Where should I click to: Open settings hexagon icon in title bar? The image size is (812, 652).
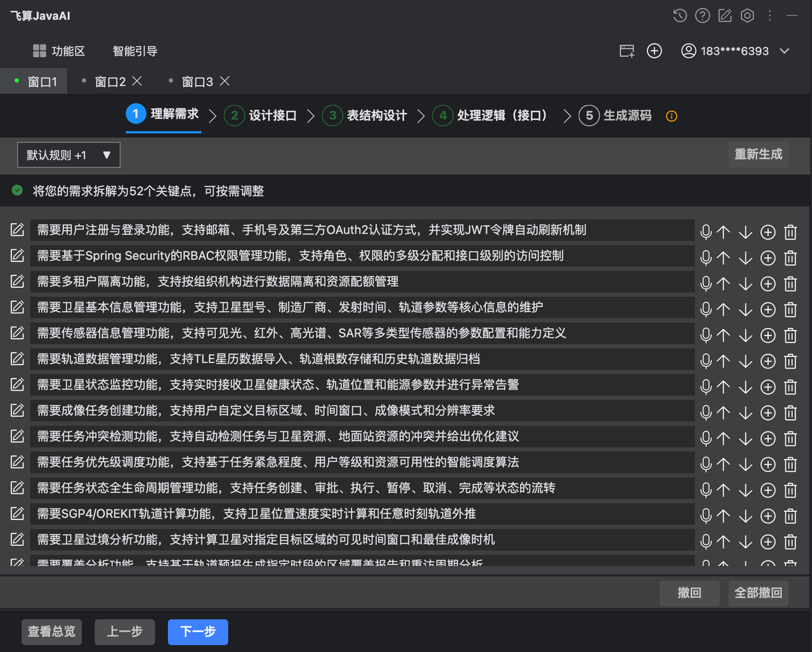(x=747, y=16)
